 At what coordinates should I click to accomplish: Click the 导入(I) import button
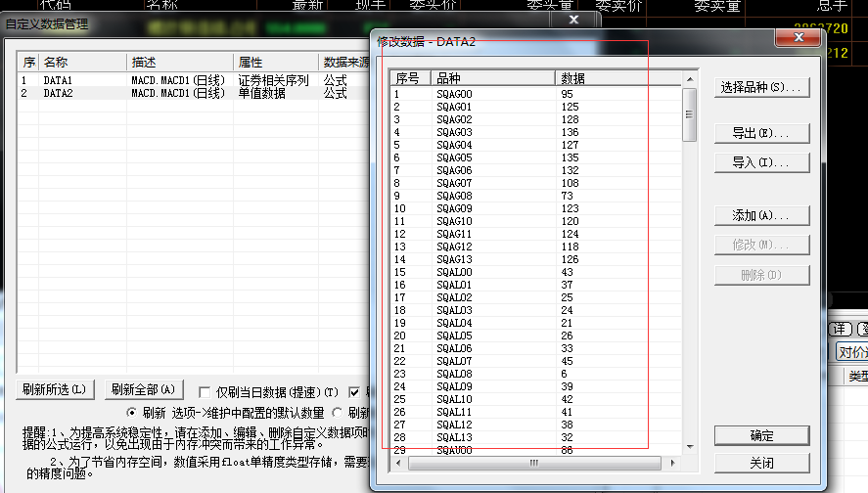click(761, 162)
